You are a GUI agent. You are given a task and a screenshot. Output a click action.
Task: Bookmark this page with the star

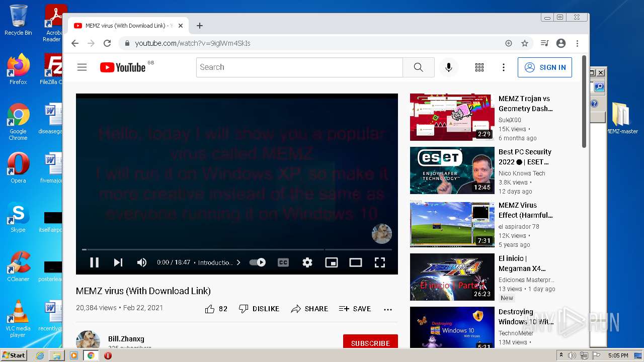point(525,43)
